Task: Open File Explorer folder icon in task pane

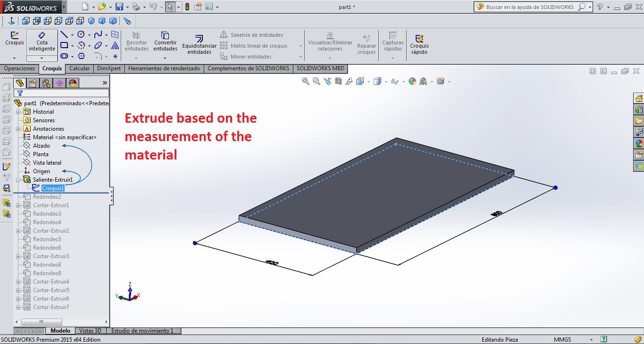Action: (x=639, y=121)
